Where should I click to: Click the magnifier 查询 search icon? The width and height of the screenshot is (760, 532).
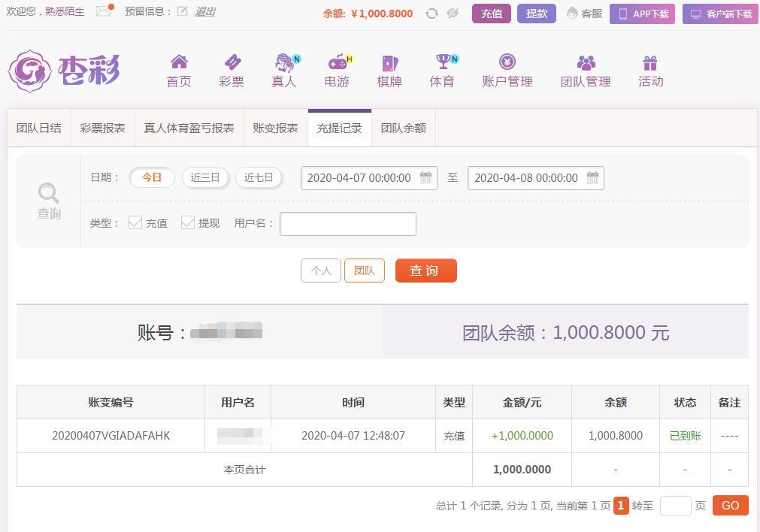tap(49, 201)
